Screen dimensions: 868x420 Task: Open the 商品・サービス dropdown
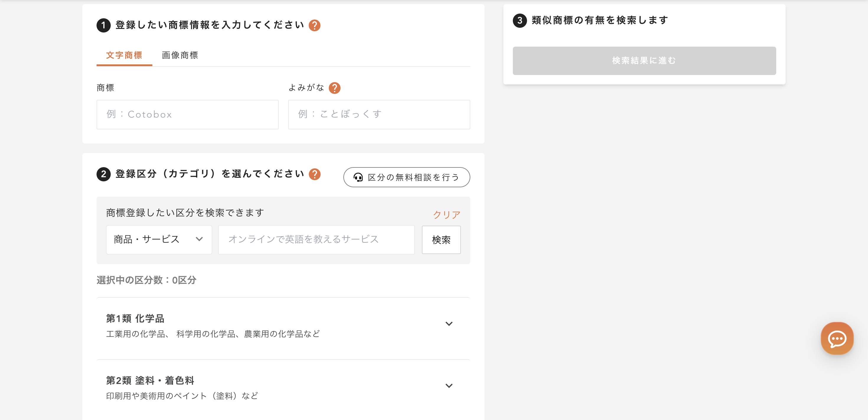pos(159,240)
